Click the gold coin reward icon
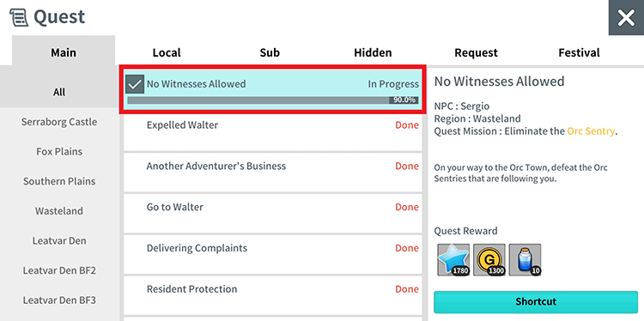Image resolution: width=644 pixels, height=321 pixels. pyautogui.click(x=489, y=259)
